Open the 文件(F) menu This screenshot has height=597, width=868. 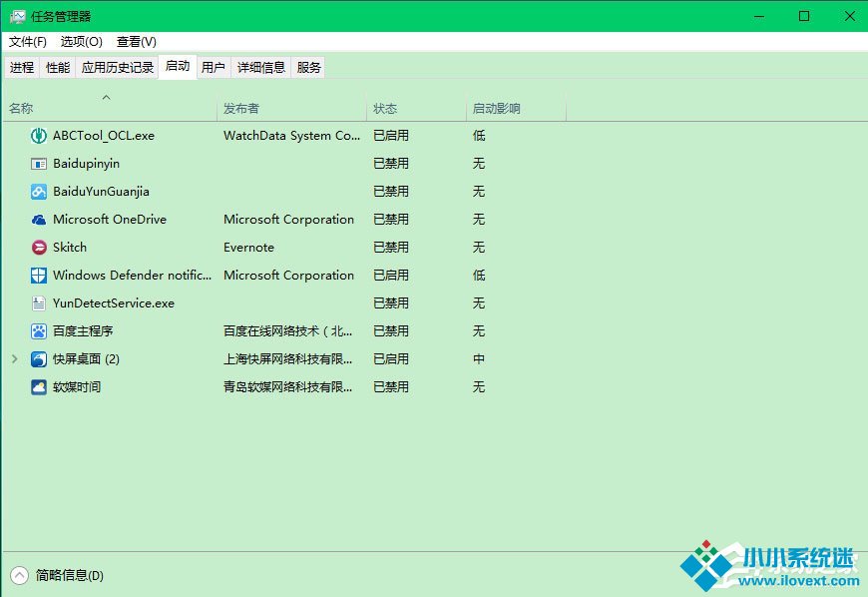(x=28, y=42)
